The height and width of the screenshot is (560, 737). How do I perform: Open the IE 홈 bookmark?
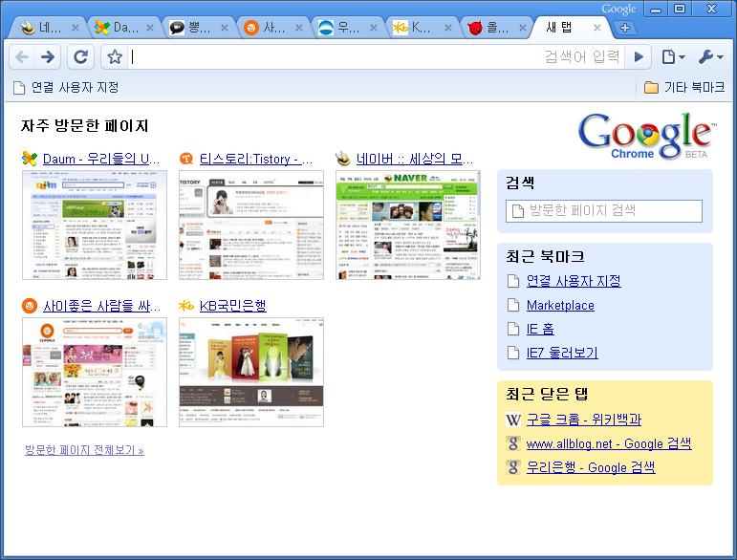click(540, 329)
